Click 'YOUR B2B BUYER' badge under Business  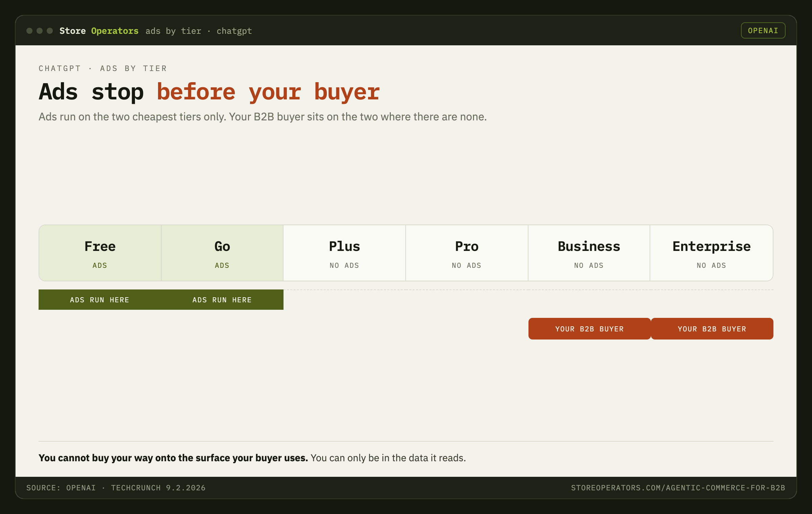(x=589, y=329)
